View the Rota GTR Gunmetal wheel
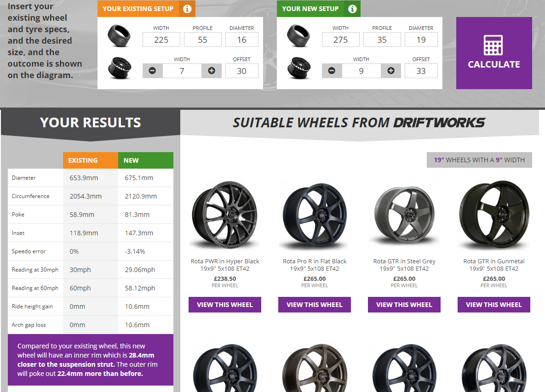 click(x=494, y=305)
